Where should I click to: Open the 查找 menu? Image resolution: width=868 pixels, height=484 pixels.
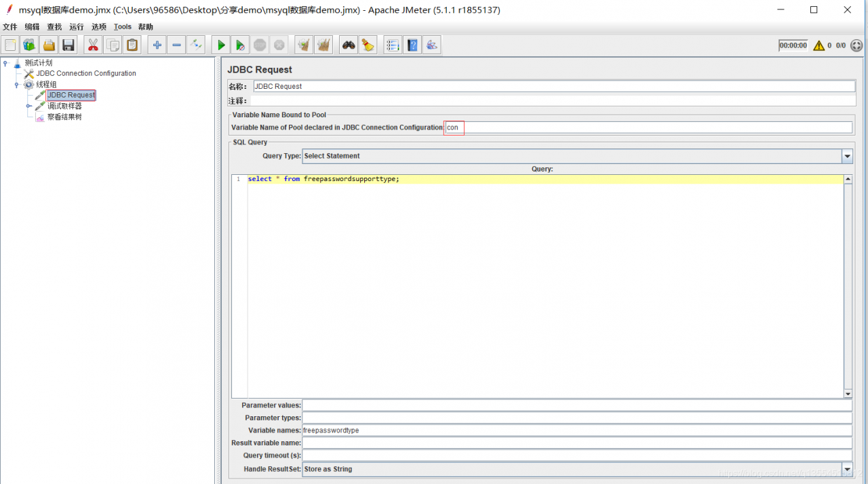pos(54,26)
